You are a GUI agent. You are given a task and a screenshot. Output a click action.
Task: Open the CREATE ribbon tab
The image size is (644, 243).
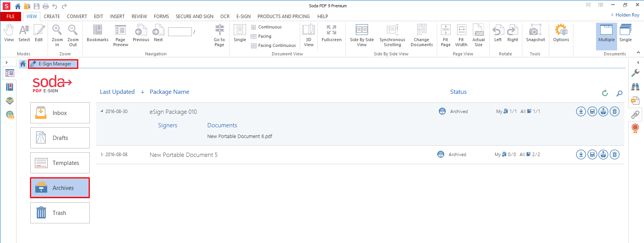click(x=52, y=17)
